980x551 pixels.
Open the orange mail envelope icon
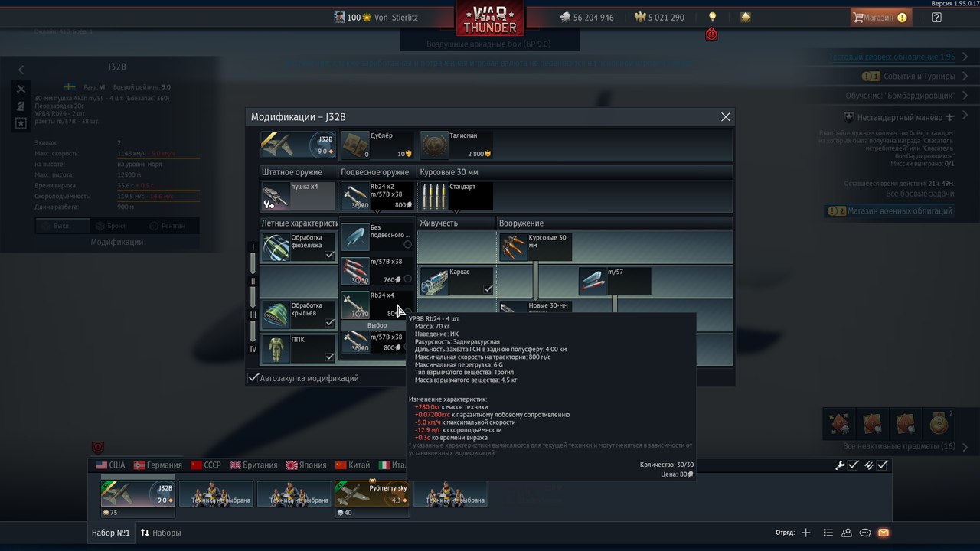point(884,533)
